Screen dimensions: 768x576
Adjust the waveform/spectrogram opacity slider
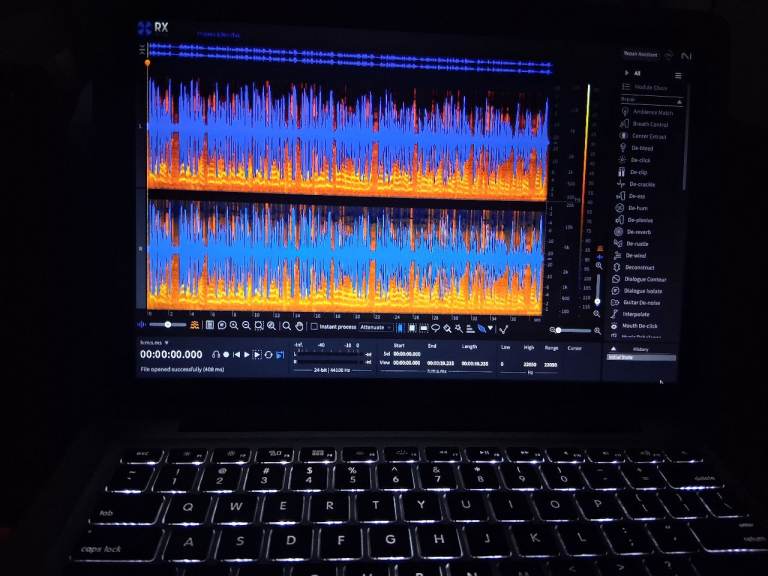point(168,325)
